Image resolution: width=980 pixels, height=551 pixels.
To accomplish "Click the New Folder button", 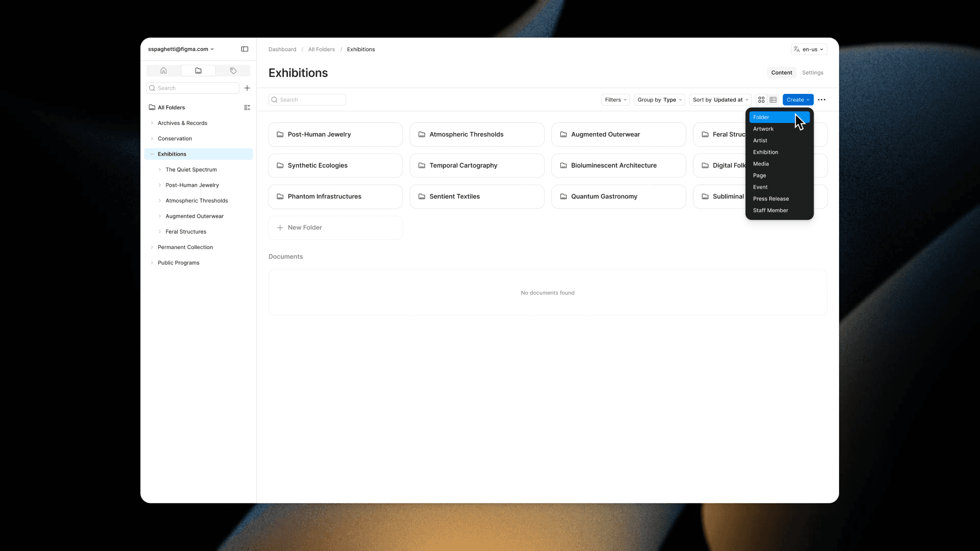I will point(335,228).
